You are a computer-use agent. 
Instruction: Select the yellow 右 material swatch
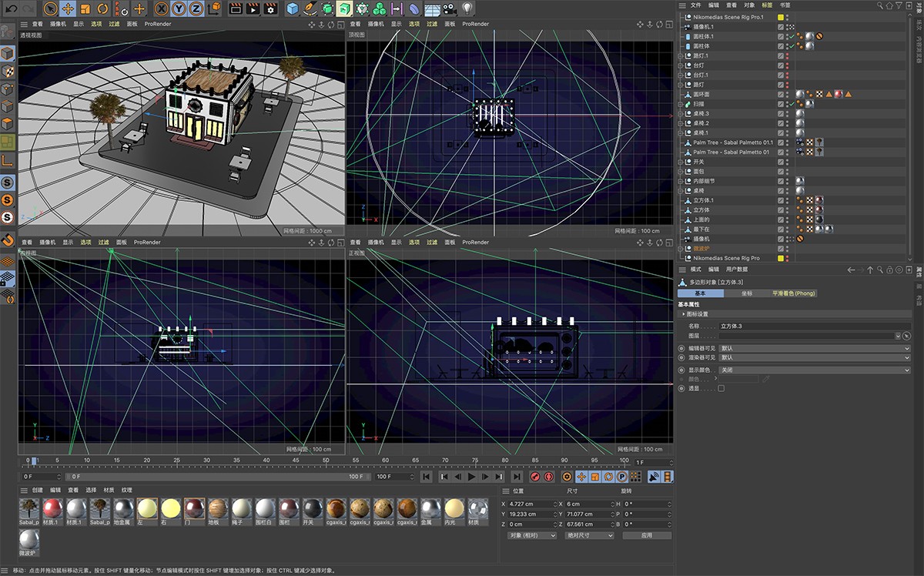[171, 508]
